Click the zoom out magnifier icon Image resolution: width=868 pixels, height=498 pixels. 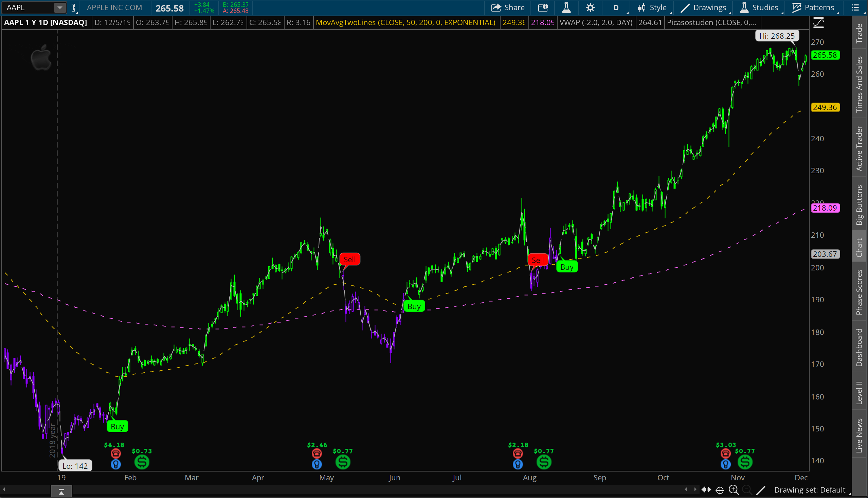747,490
